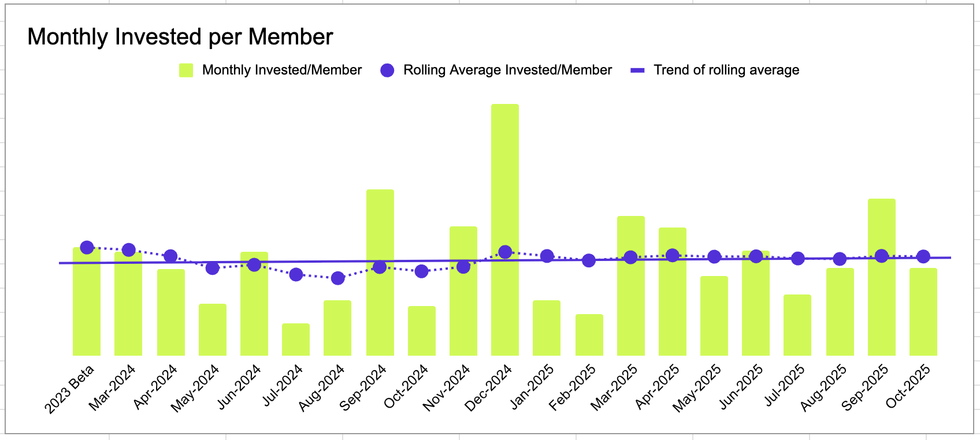The image size is (980, 440).
Task: Select the rolling average dot for 2023 Beta
Action: coord(87,247)
